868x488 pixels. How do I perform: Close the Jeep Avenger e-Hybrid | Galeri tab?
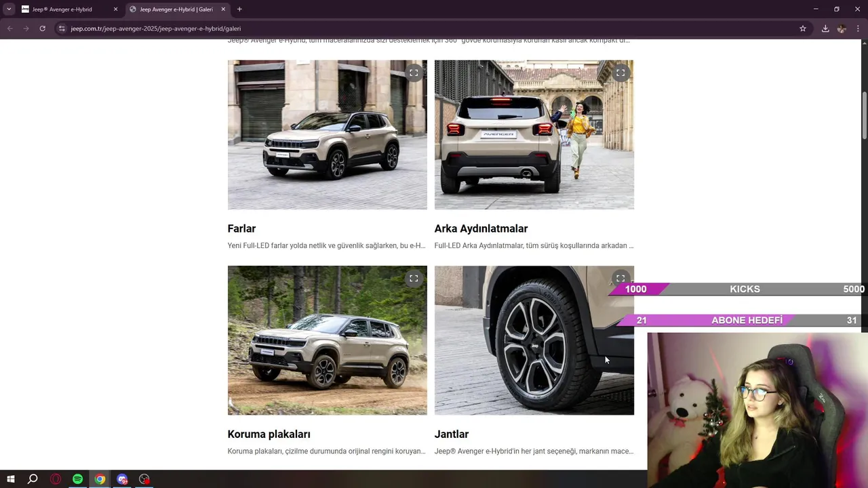click(223, 9)
